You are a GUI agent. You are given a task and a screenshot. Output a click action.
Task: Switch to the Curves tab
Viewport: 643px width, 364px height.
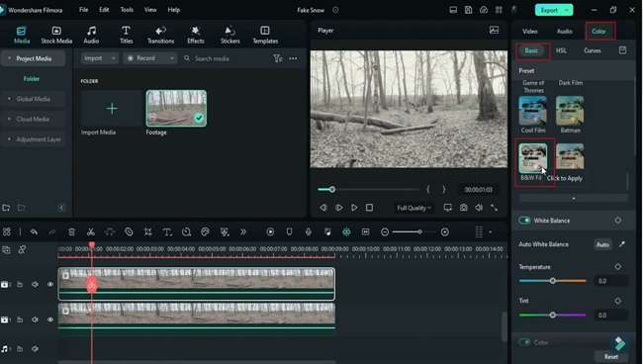click(x=593, y=50)
